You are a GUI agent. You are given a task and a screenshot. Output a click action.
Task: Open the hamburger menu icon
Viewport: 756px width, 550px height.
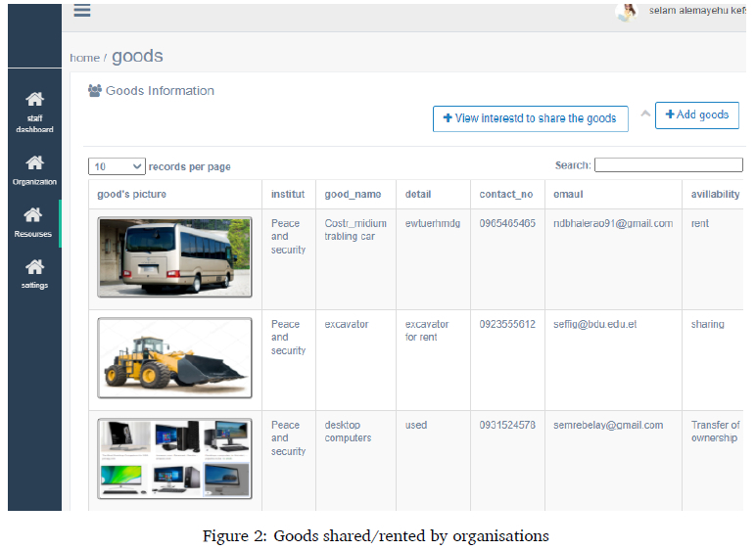82,11
